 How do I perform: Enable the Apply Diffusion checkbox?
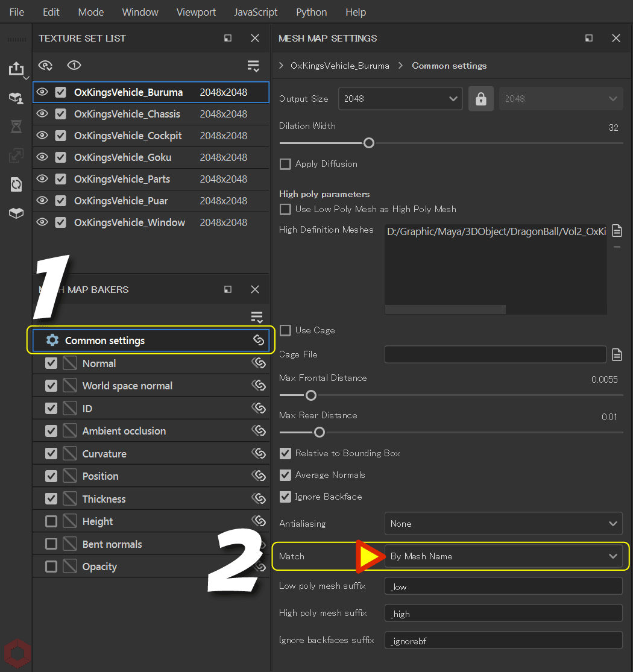click(286, 164)
